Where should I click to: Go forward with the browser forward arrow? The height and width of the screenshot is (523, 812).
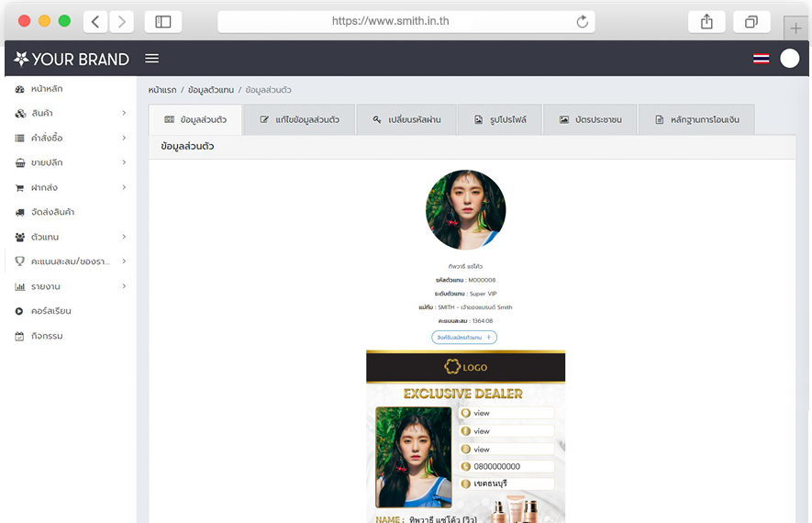click(x=122, y=22)
